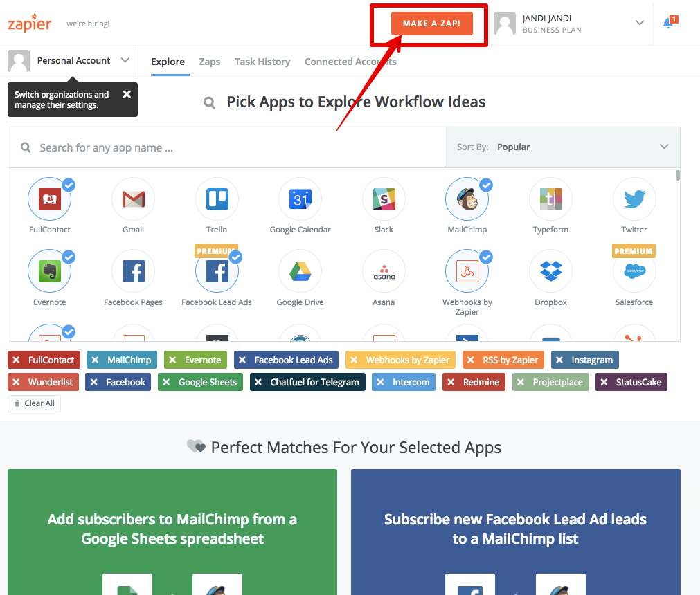The height and width of the screenshot is (595, 700).
Task: Click the Evernote app icon
Action: (50, 271)
